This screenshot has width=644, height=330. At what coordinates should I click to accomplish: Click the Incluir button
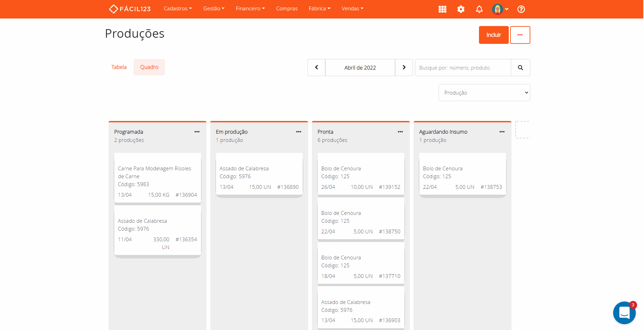pos(493,35)
